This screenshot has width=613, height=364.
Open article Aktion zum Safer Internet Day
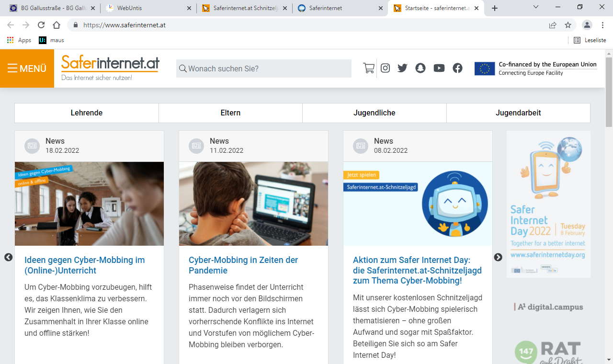(417, 270)
